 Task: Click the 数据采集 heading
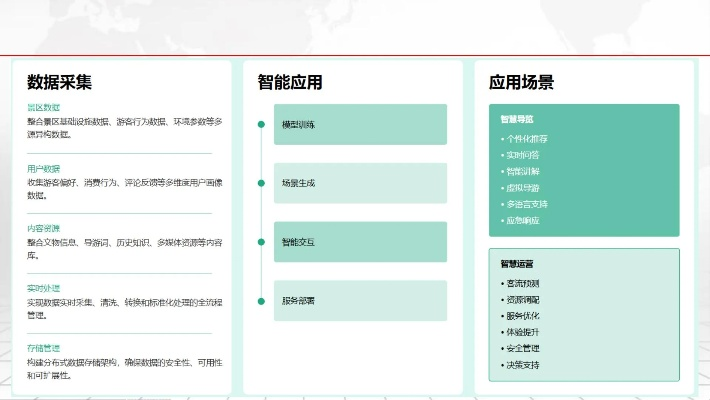tap(60, 82)
